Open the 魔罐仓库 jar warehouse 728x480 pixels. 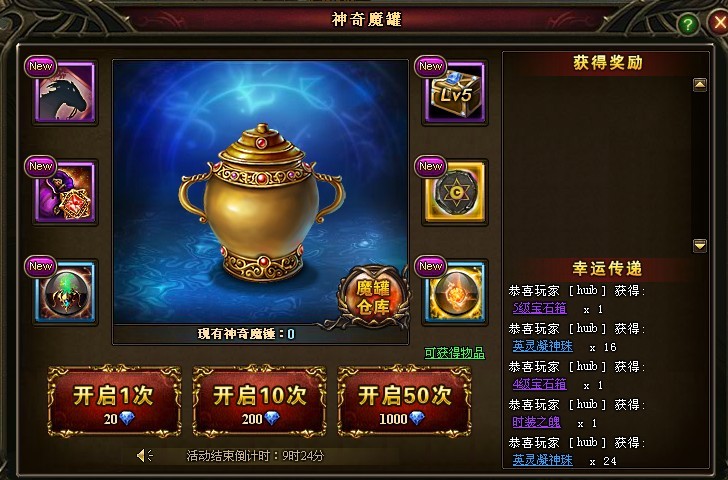[373, 296]
